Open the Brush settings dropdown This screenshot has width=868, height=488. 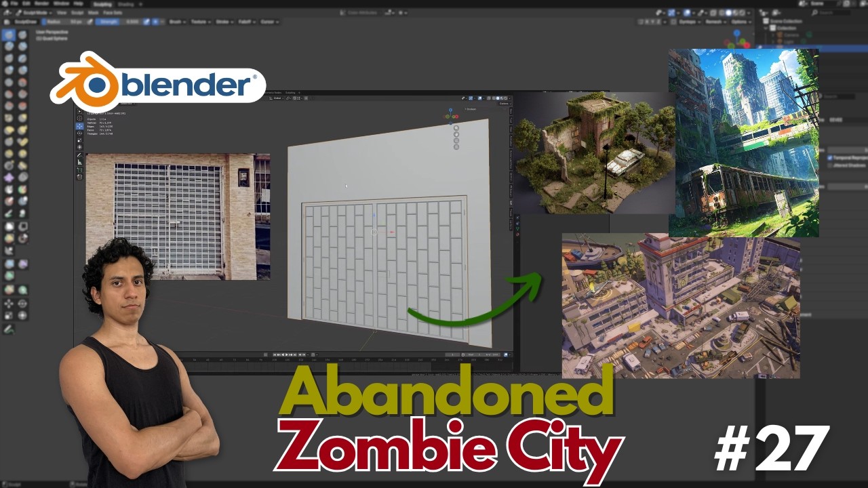click(178, 22)
